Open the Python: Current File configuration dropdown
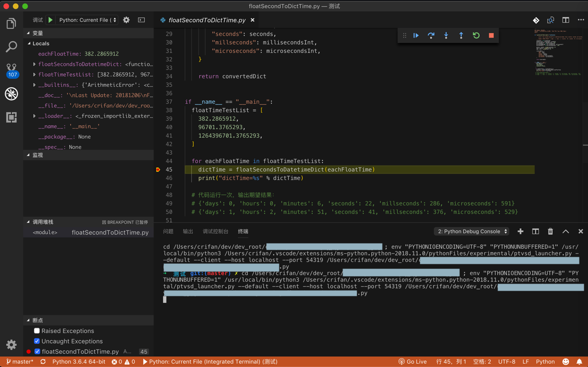 click(88, 20)
